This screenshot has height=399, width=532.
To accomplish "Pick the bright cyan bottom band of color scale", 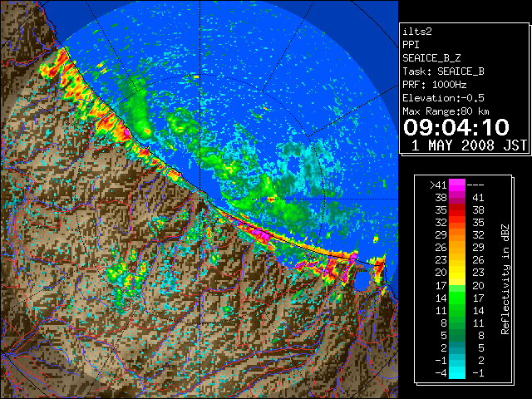I will 457,372.
